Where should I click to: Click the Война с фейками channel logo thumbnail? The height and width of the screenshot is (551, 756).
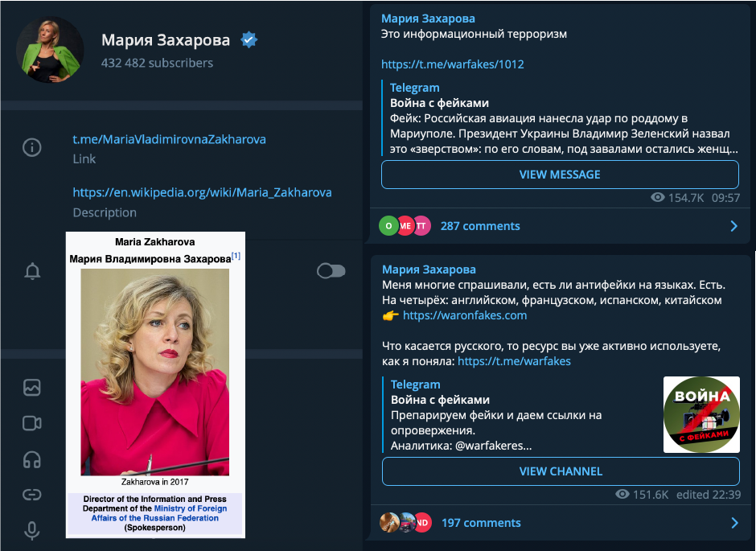pos(701,414)
